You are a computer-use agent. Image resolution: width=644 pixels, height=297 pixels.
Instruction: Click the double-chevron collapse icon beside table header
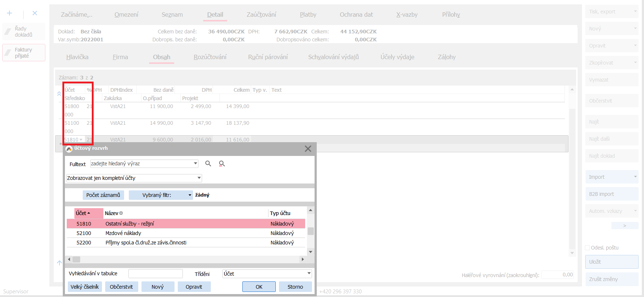pos(59,94)
